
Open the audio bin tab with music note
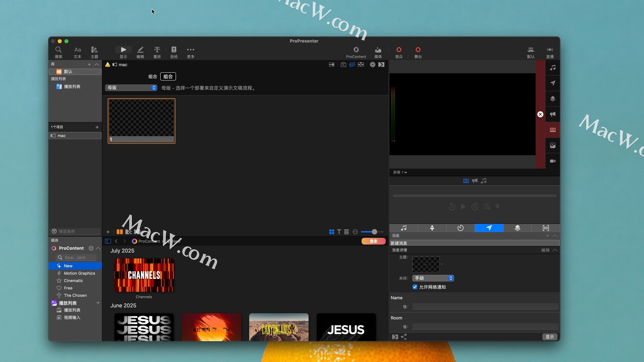pyautogui.click(x=404, y=228)
